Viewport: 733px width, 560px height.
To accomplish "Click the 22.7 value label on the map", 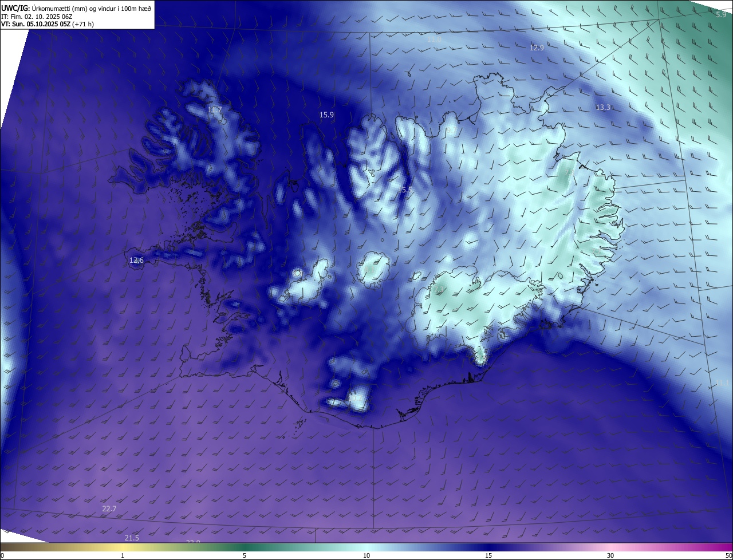I will (109, 508).
